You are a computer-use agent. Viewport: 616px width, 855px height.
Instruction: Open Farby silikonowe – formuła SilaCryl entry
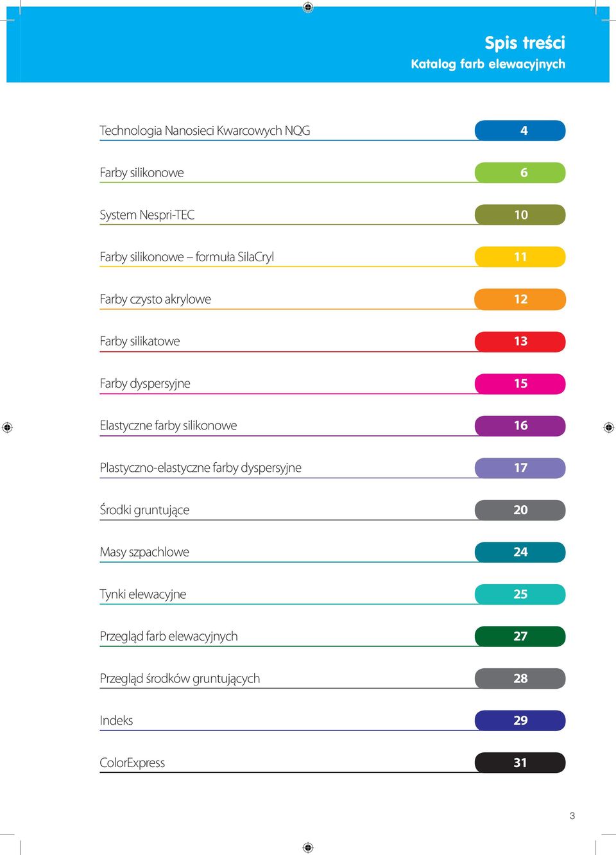pos(187,257)
